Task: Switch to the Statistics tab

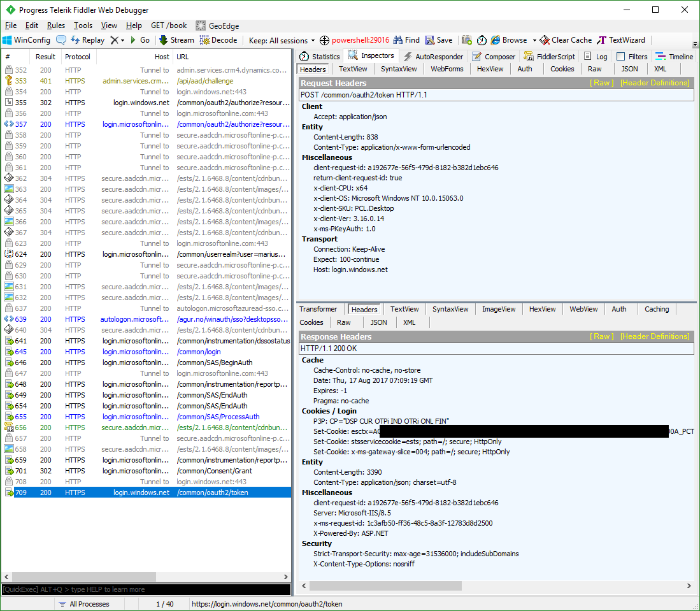Action: click(x=320, y=56)
